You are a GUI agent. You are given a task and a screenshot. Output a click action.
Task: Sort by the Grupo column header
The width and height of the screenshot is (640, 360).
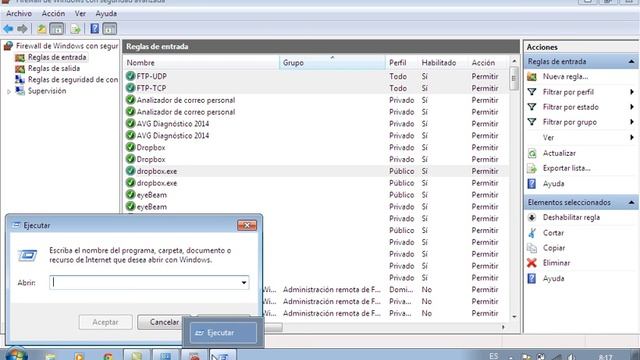(332, 62)
